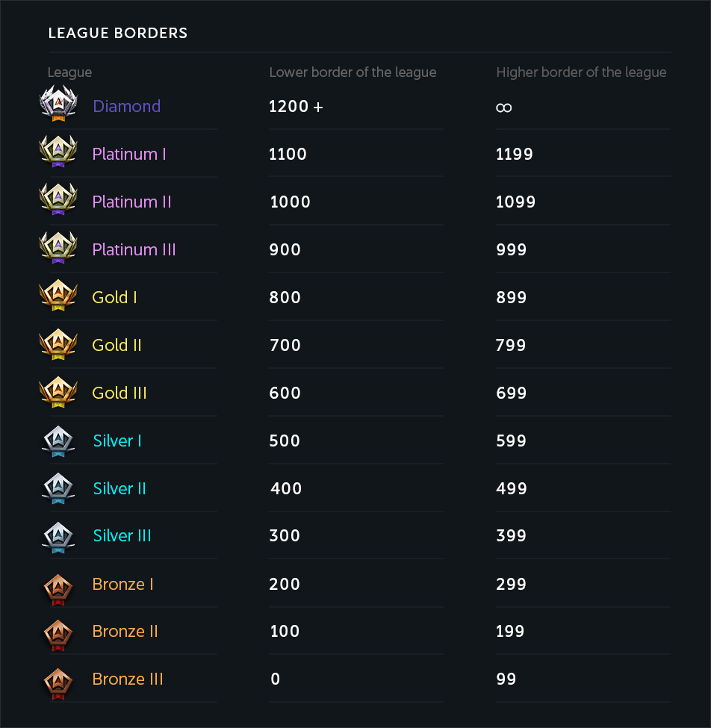
Task: Click the infinity symbol higher border value
Action: 504,108
